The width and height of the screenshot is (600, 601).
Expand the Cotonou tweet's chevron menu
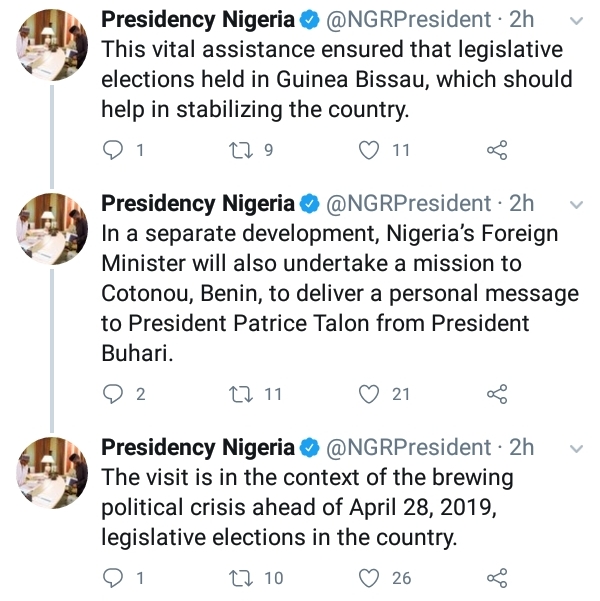tap(577, 204)
